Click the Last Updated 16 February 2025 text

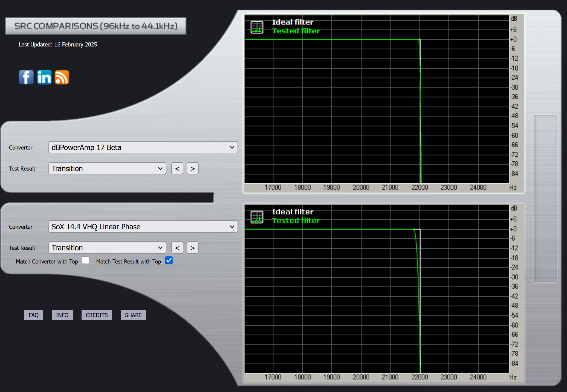pos(58,45)
